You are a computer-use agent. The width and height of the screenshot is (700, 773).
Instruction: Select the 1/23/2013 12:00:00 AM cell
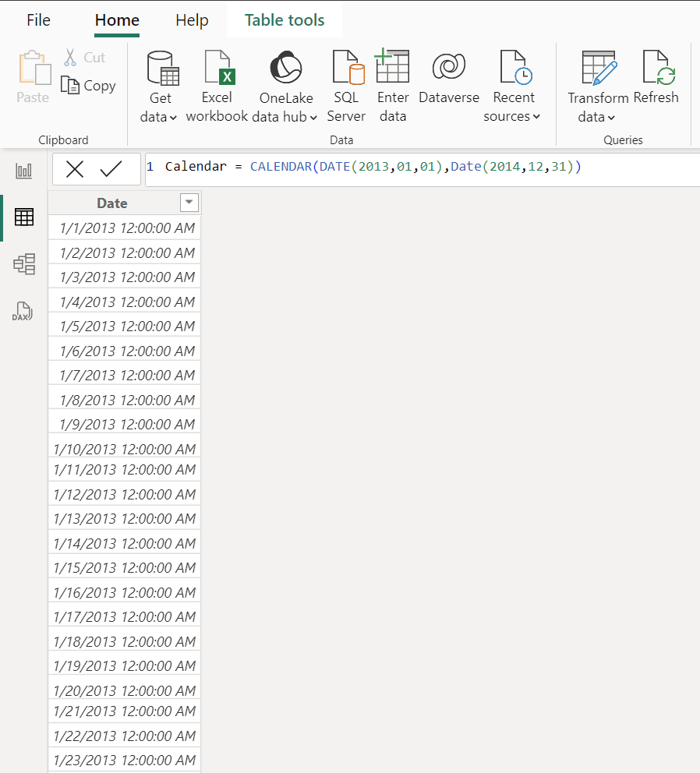coord(124,760)
